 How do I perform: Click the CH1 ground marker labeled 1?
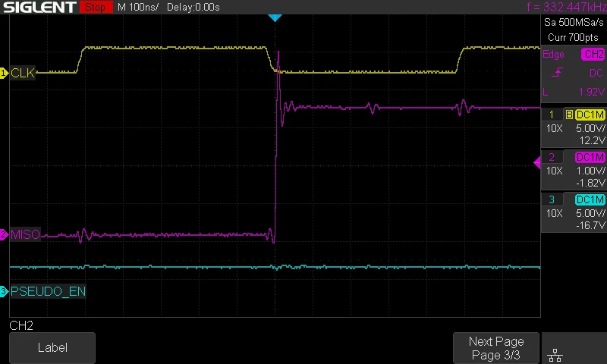tap(4, 73)
